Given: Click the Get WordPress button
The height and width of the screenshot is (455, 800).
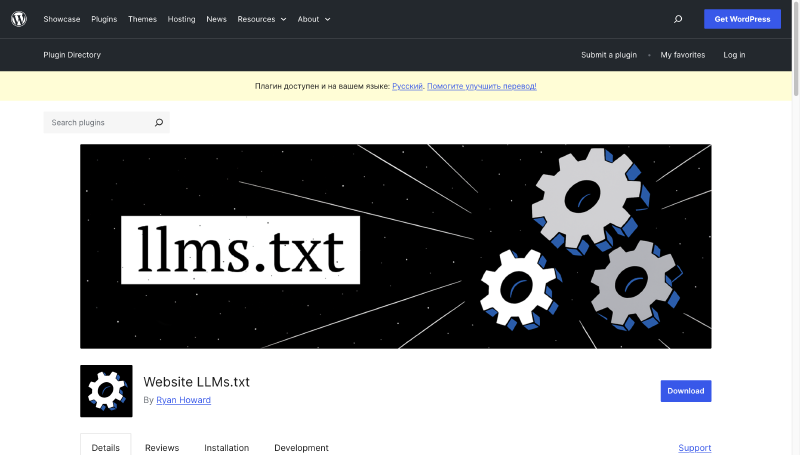Looking at the screenshot, I should point(742,19).
